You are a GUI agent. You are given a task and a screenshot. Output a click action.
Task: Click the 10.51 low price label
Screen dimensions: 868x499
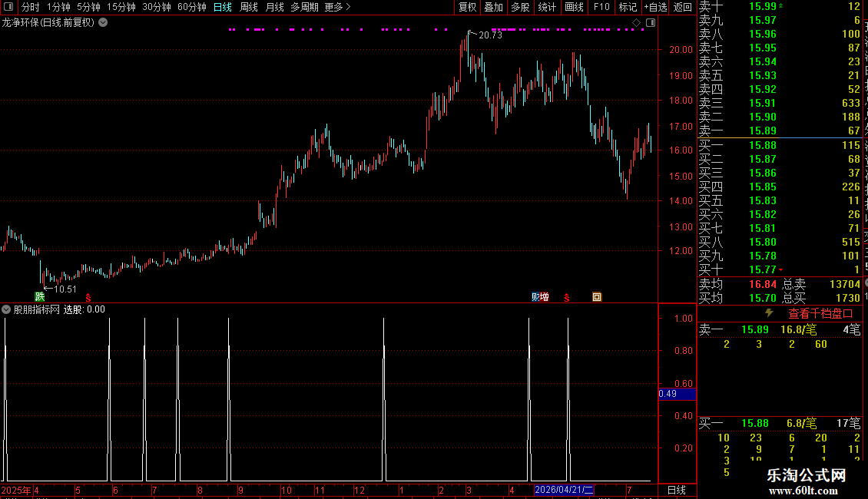[x=65, y=289]
